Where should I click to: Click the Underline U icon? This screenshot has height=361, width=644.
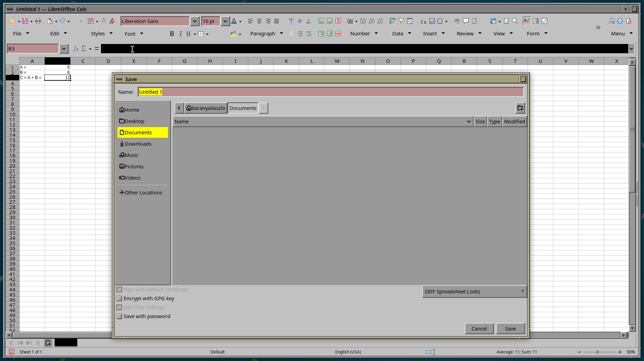(x=188, y=34)
